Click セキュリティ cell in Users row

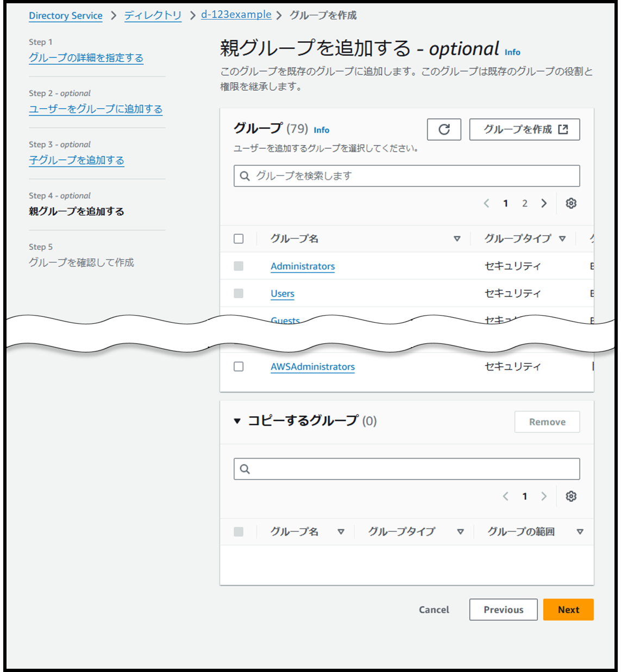513,293
